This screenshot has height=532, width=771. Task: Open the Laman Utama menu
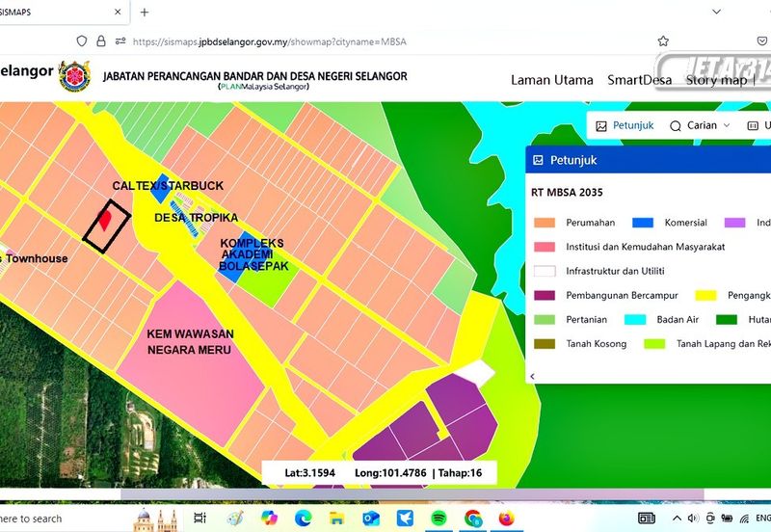tap(551, 80)
